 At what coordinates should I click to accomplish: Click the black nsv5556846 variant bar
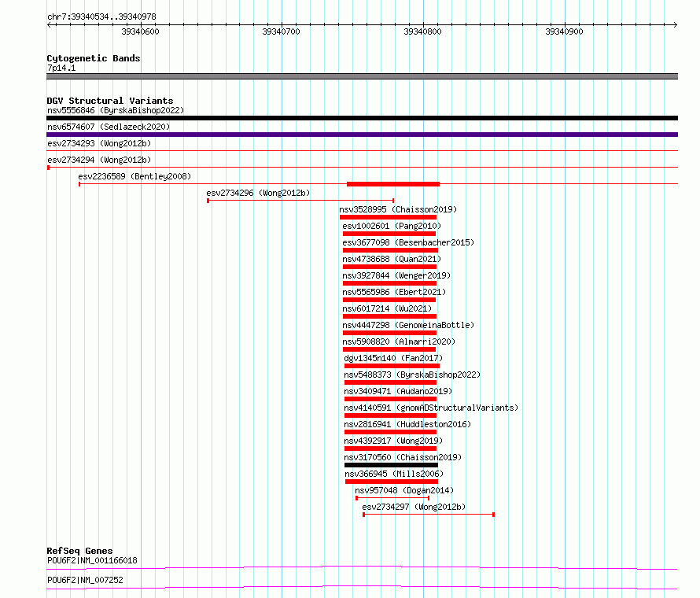tap(362, 118)
